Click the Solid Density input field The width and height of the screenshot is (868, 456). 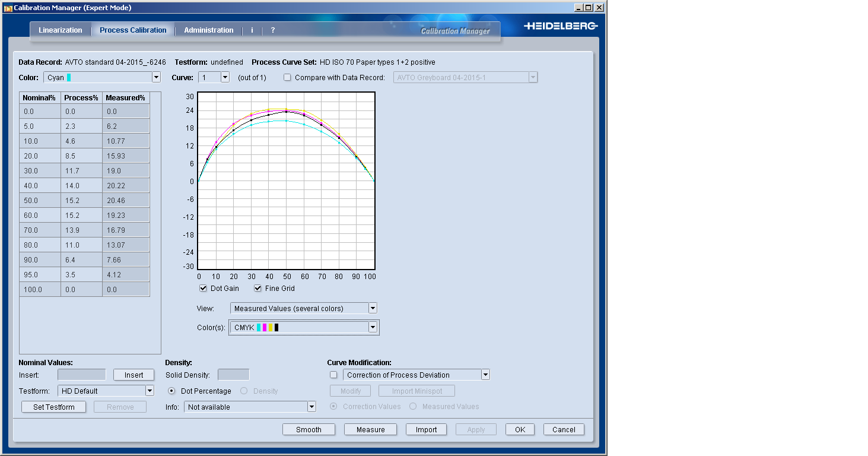234,375
